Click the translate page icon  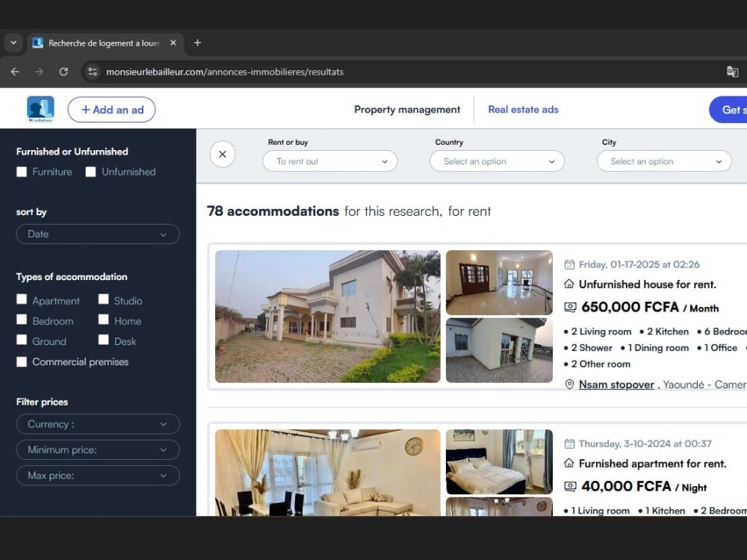(x=732, y=72)
